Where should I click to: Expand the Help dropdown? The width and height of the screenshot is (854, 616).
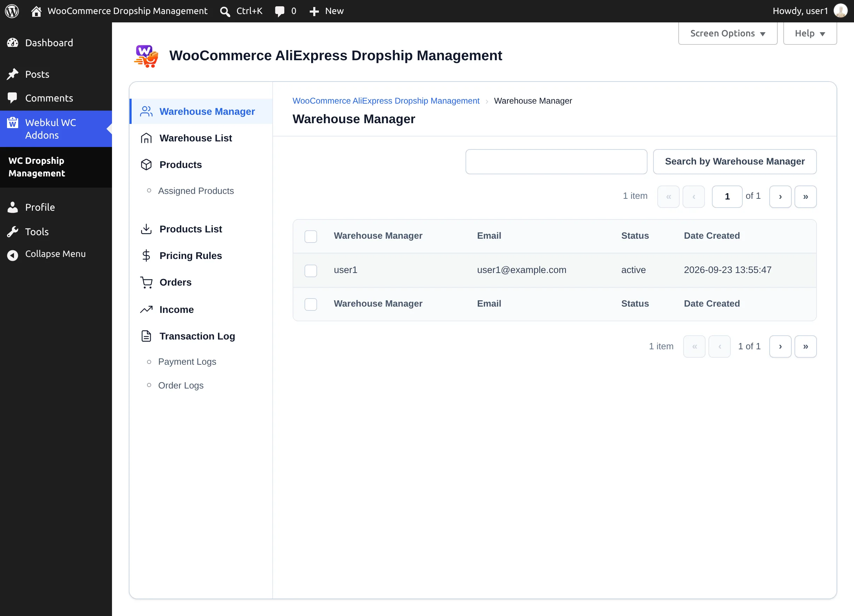pyautogui.click(x=810, y=34)
